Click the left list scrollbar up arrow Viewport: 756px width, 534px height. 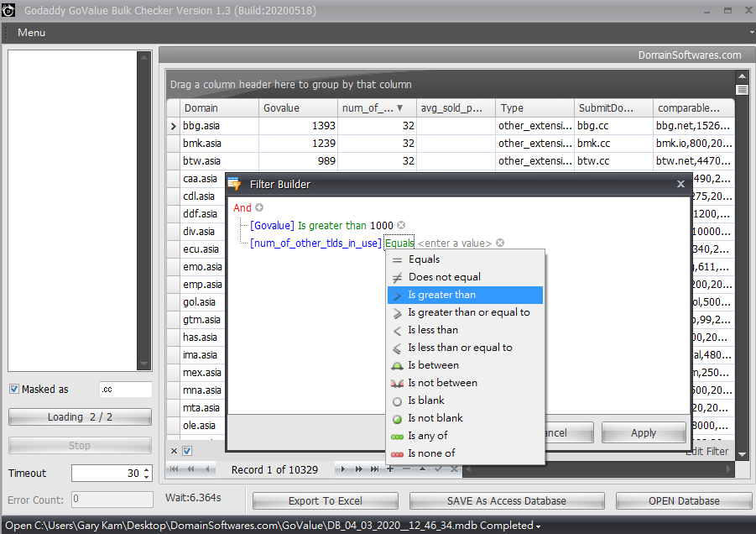[x=143, y=57]
